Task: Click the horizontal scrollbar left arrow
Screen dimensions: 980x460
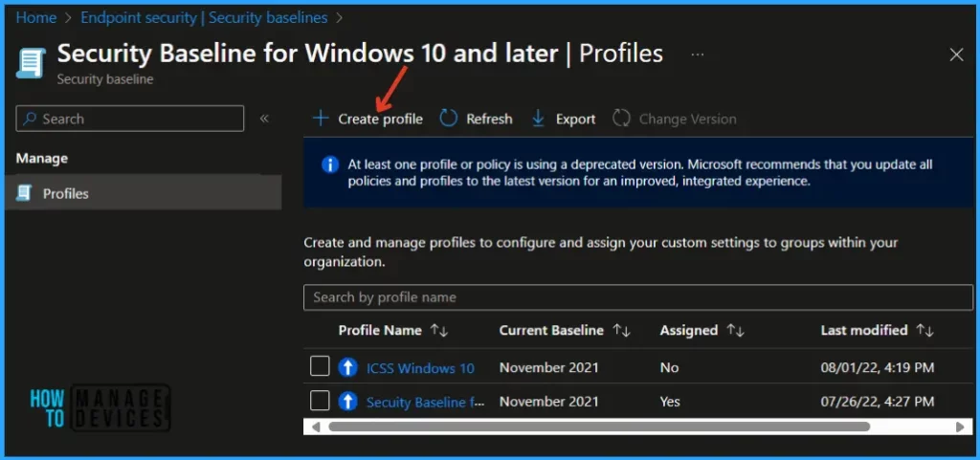Action: point(315,427)
